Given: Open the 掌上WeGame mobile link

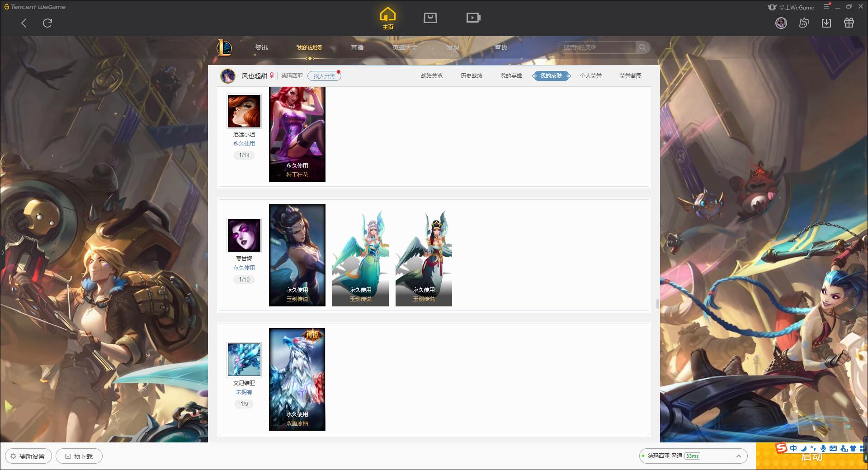Looking at the screenshot, I should 791,7.
